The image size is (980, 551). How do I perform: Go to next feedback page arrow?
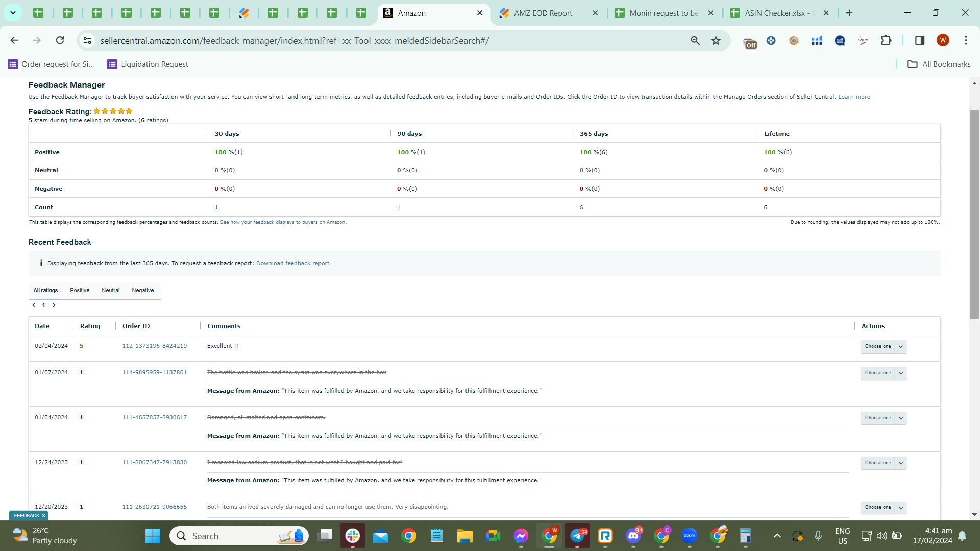(54, 305)
